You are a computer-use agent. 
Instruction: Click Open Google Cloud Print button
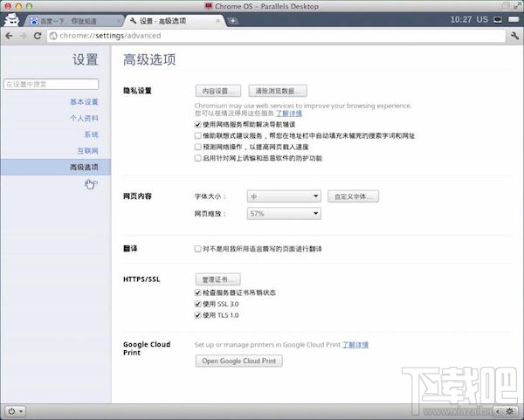239,361
